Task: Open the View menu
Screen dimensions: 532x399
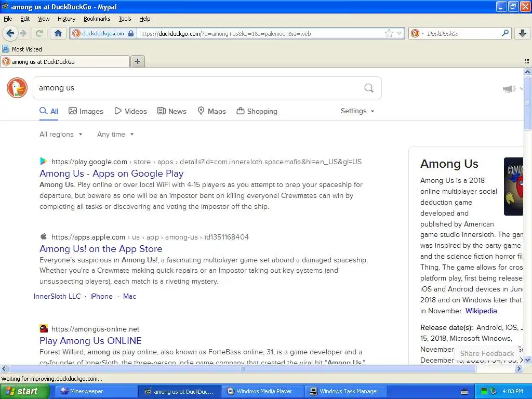Action: pos(44,19)
